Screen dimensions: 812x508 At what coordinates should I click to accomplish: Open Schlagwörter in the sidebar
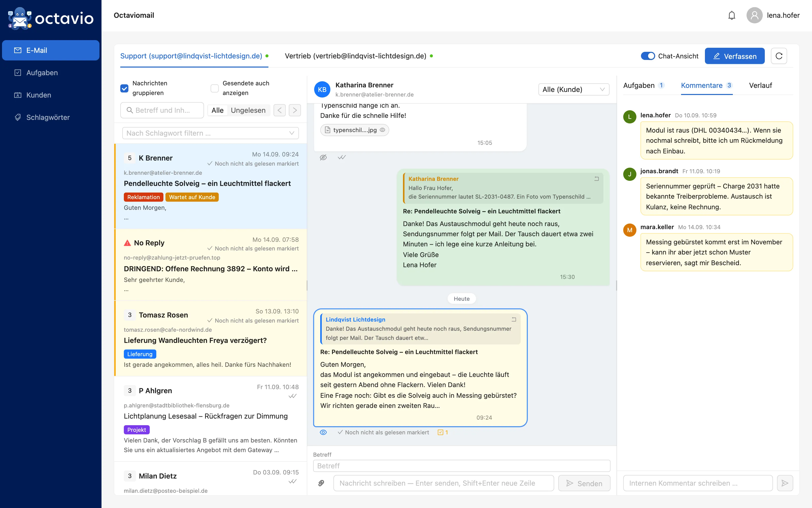point(51,117)
